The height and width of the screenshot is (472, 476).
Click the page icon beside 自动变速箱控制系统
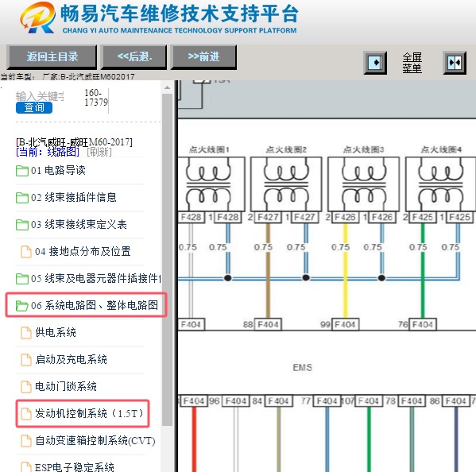[26, 441]
